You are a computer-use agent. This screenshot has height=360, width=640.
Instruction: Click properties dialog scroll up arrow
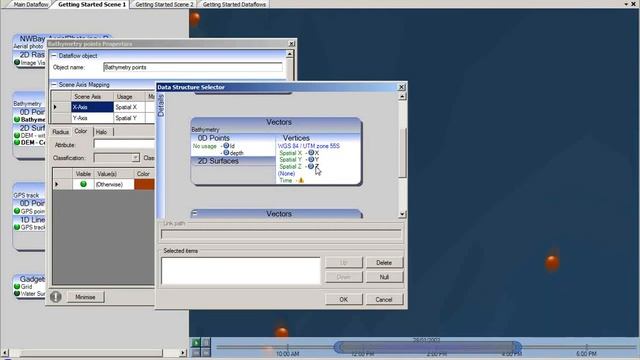pyautogui.click(x=289, y=54)
